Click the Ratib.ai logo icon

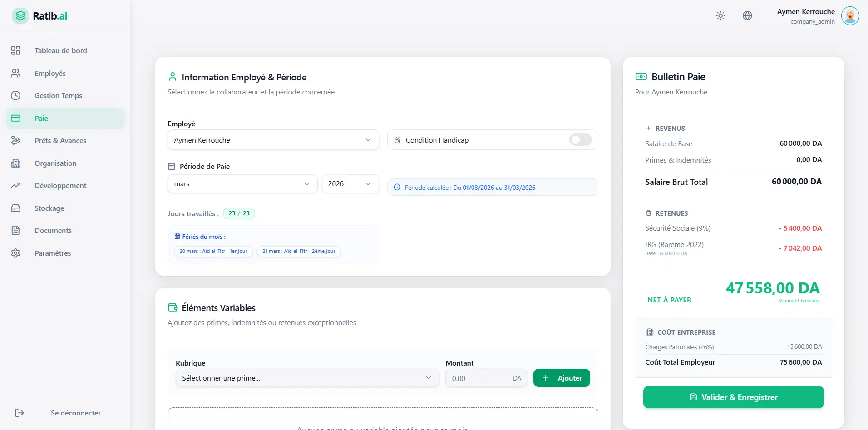tap(20, 16)
